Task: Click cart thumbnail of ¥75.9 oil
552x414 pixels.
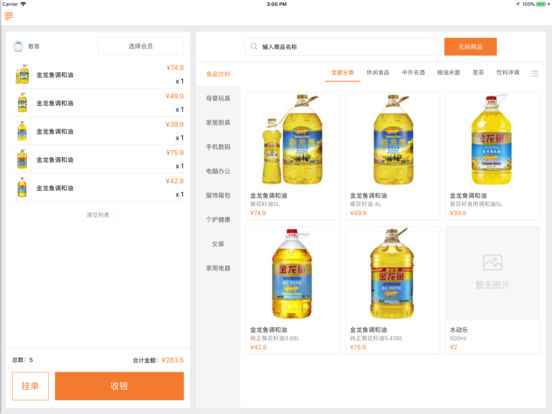Action: [22, 159]
